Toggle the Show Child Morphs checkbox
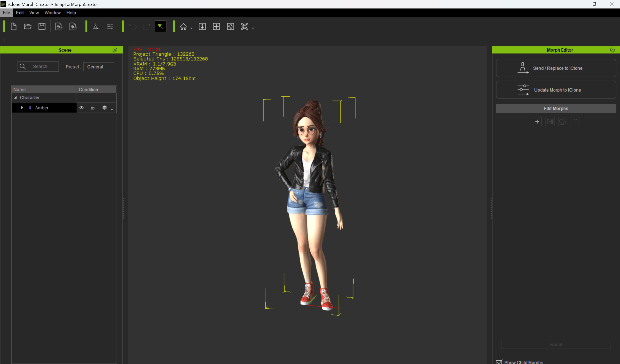 (499, 362)
